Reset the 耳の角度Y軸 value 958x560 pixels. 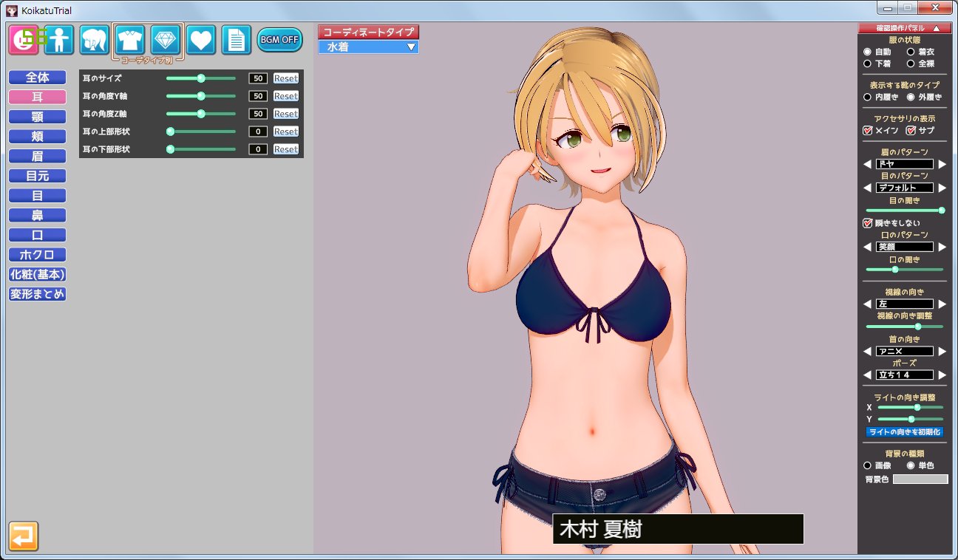[x=286, y=96]
